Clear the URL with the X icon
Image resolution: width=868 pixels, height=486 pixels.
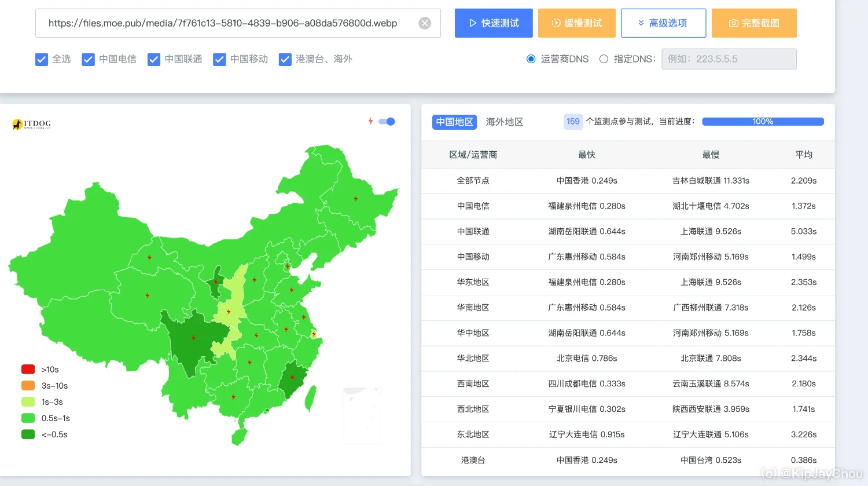(x=425, y=23)
